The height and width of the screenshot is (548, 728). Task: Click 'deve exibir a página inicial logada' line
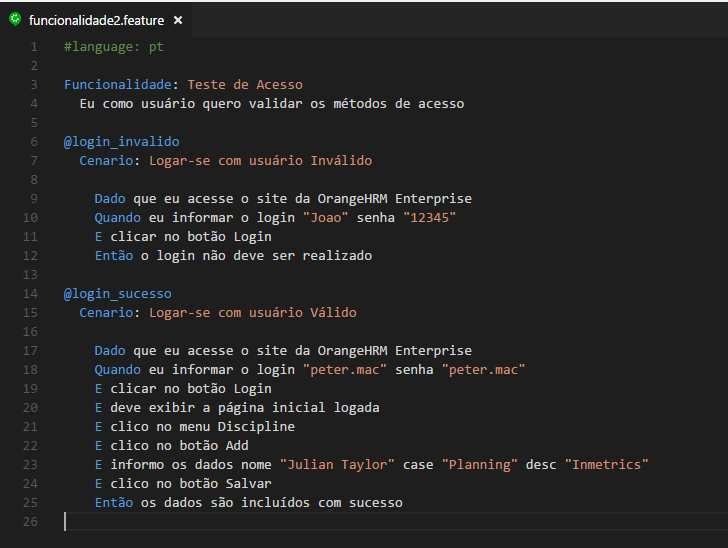click(245, 408)
